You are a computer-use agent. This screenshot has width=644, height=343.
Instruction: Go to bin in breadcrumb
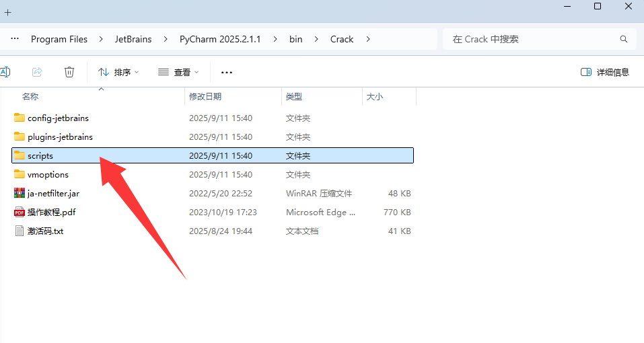295,40
